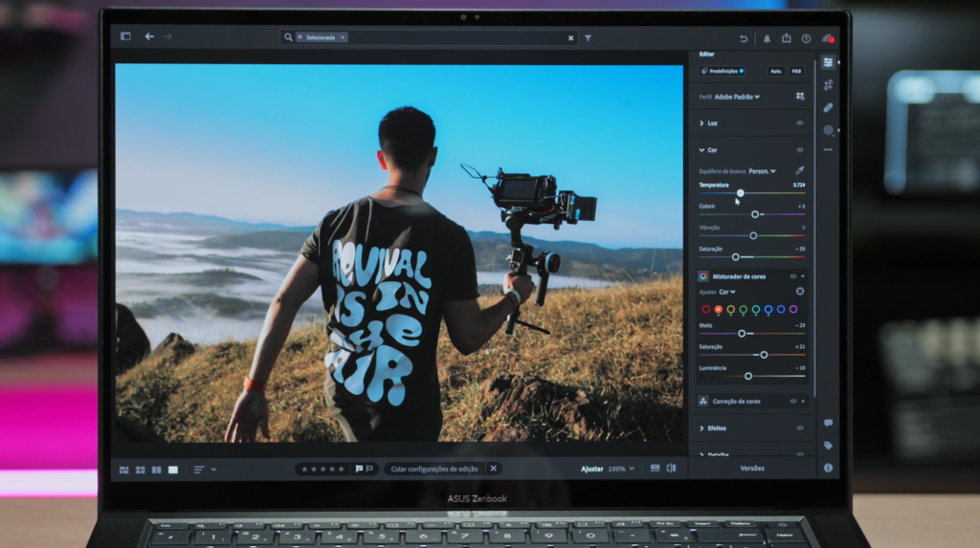Image resolution: width=980 pixels, height=548 pixels.
Task: Select the healing bandage tool
Action: tap(828, 107)
